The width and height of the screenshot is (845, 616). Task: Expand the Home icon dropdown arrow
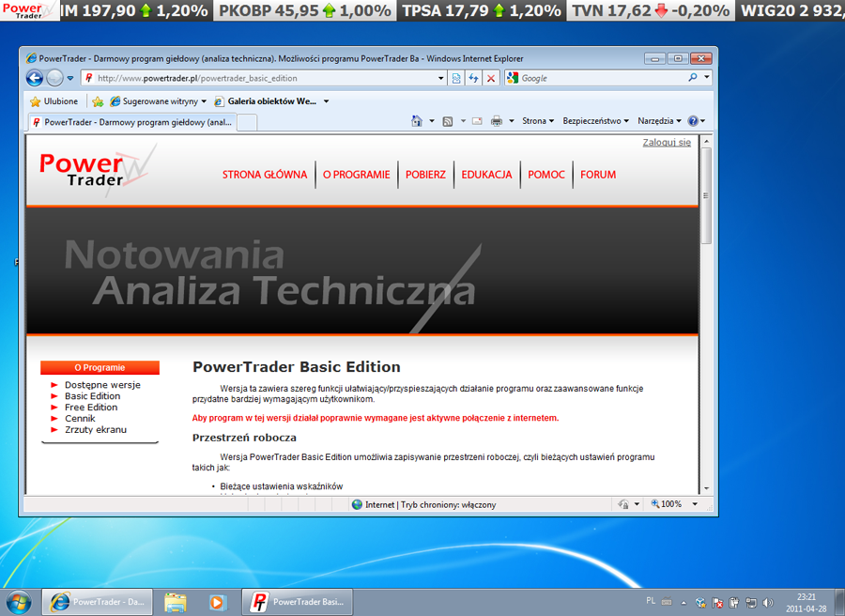click(432, 121)
